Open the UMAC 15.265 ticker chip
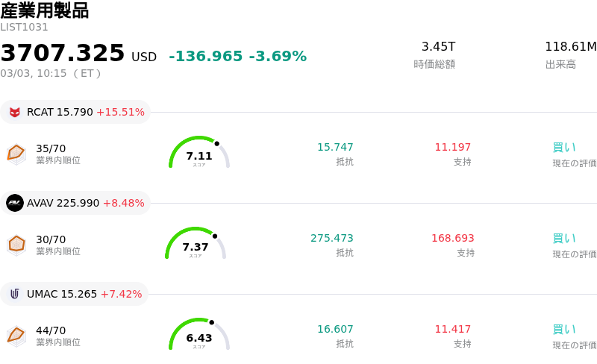Screen dimensions: 597x364 (75, 294)
